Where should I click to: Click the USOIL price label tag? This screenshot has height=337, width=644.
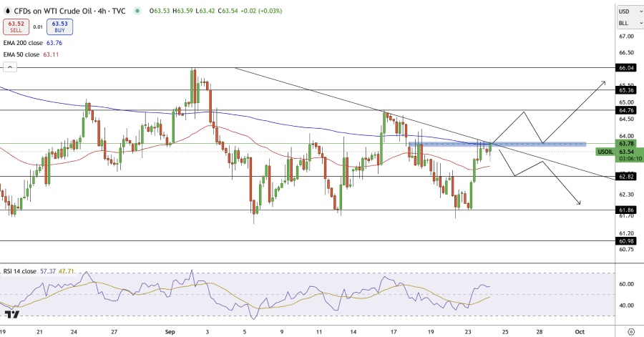605,152
